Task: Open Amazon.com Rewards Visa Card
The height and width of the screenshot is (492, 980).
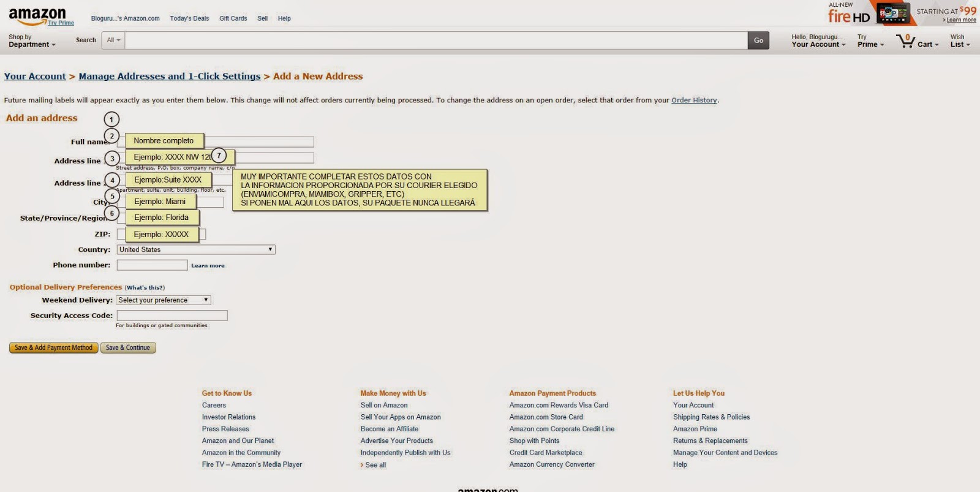Action: pyautogui.click(x=559, y=406)
